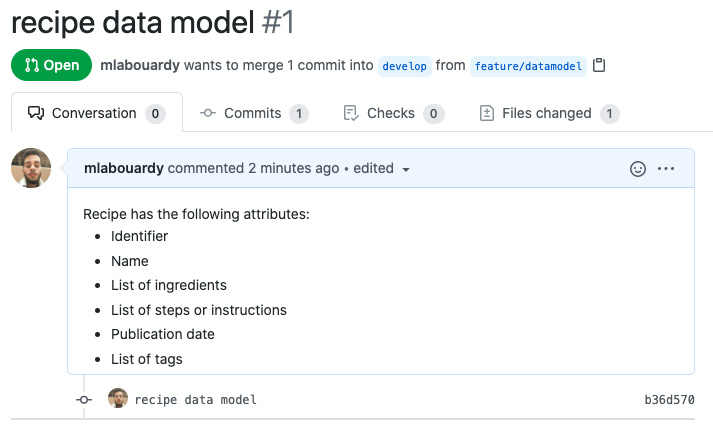Click the large mlabouardy avatar beside comment
The height and width of the screenshot is (426, 713).
click(x=31, y=168)
